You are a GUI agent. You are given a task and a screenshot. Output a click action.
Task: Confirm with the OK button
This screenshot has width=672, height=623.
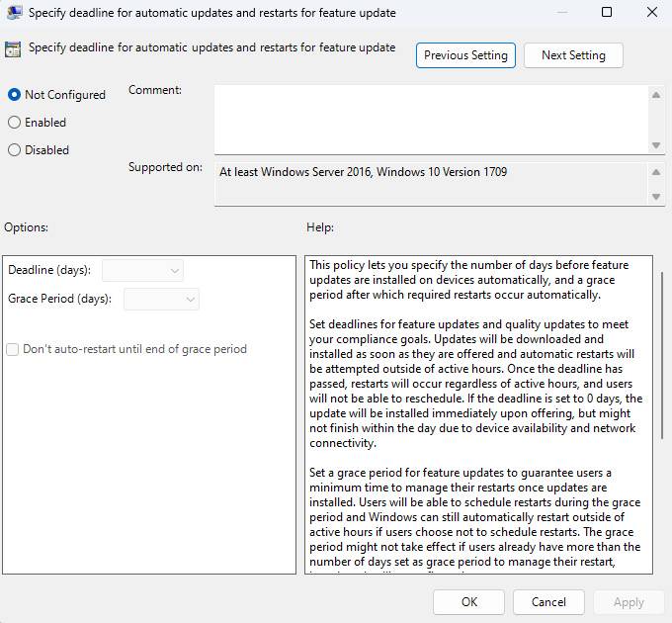[x=468, y=602]
